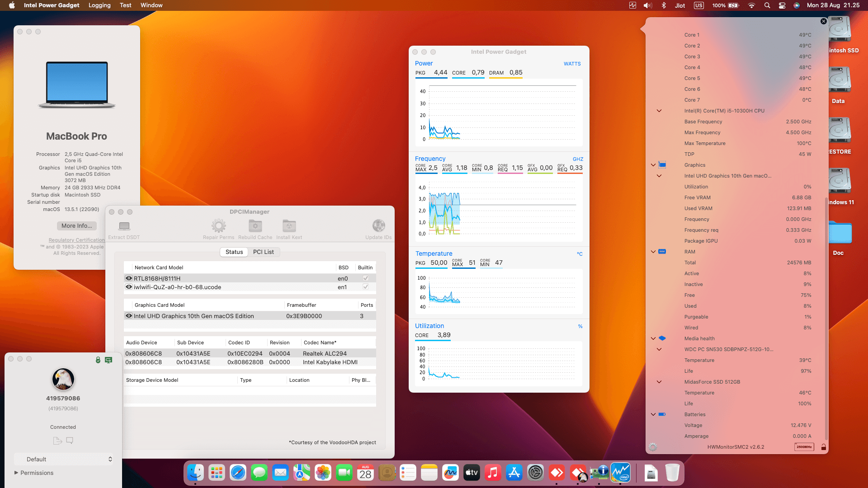The width and height of the screenshot is (868, 488).
Task: Collapse the Graphics section chevron
Action: coord(653,165)
